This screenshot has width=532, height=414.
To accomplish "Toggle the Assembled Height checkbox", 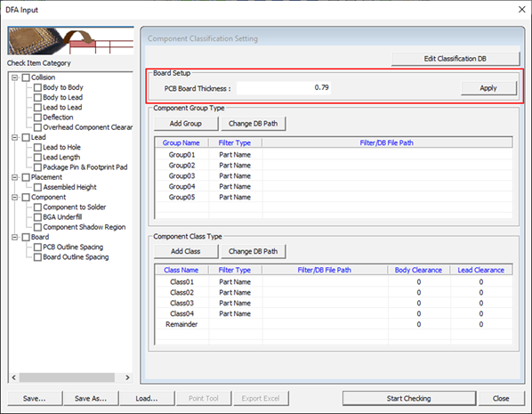I will [37, 188].
